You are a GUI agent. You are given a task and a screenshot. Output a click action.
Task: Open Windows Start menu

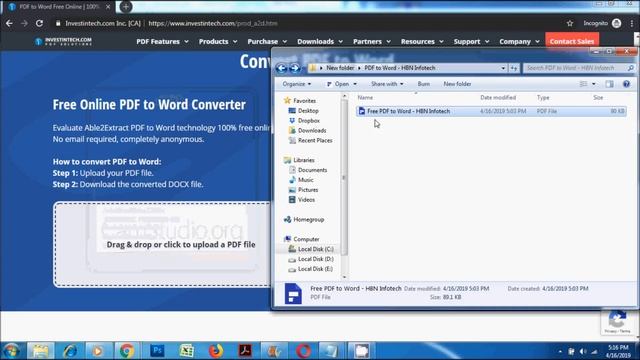[x=11, y=351]
